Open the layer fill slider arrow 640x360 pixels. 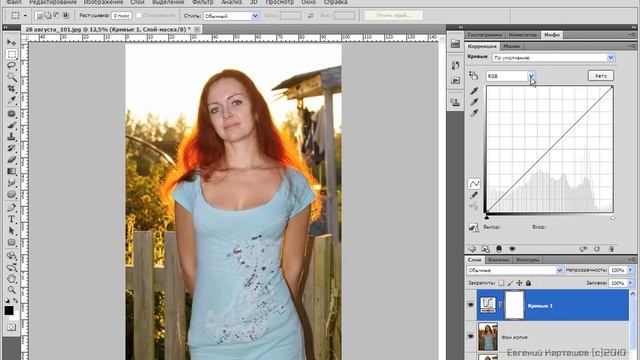click(x=631, y=283)
